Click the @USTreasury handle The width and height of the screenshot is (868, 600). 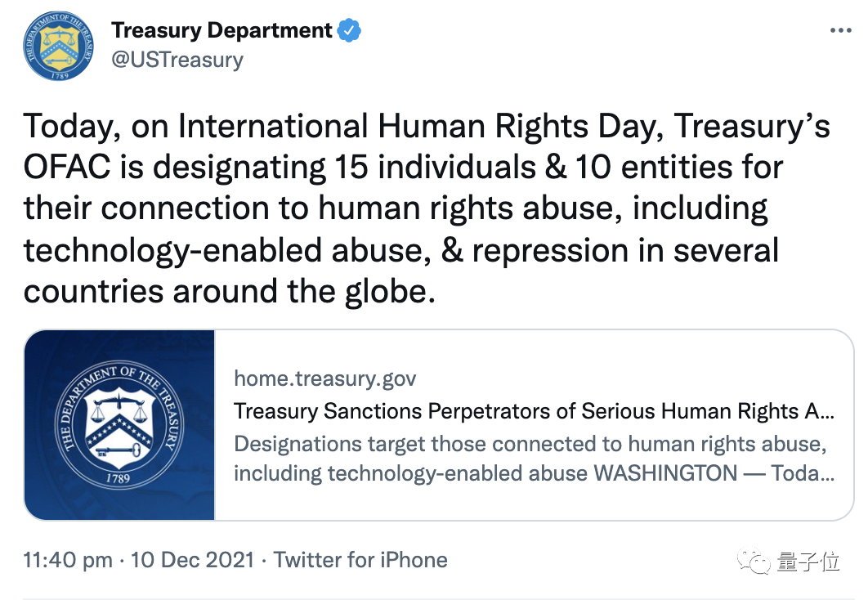coord(177,60)
